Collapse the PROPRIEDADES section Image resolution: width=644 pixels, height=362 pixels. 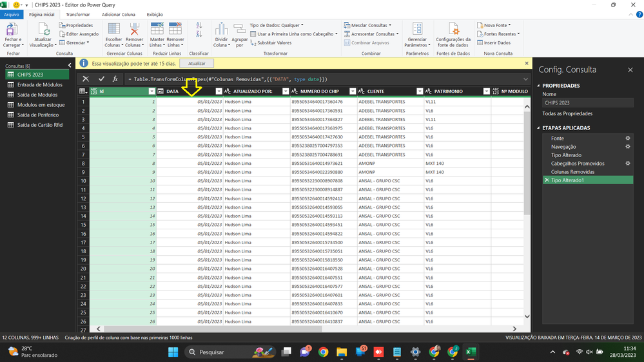539,86
